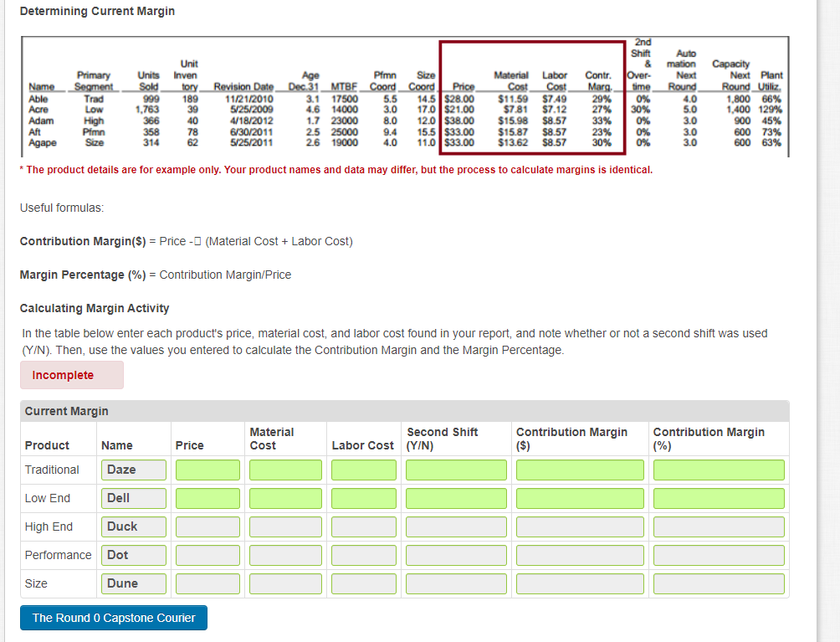Click the Second Shift field for Daze
The height and width of the screenshot is (642, 840).
click(x=455, y=470)
